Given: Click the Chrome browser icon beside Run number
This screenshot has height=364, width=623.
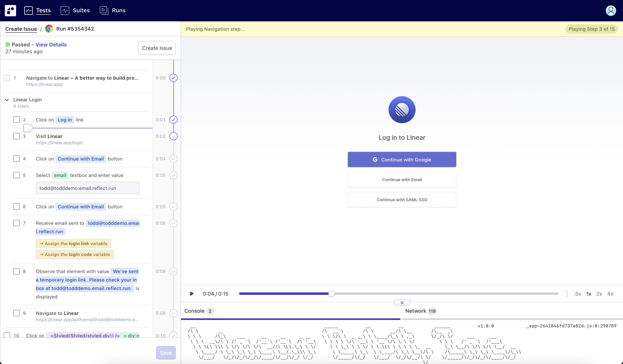Looking at the screenshot, I should click(x=49, y=29).
